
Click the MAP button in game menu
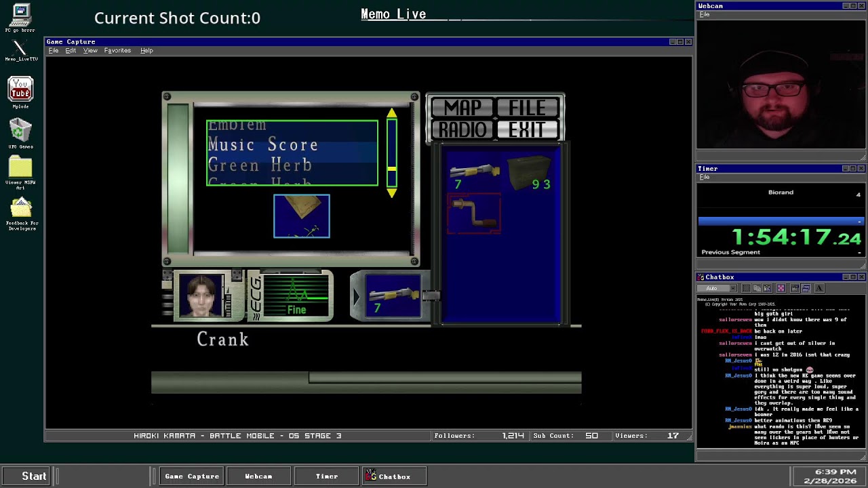[x=462, y=108]
